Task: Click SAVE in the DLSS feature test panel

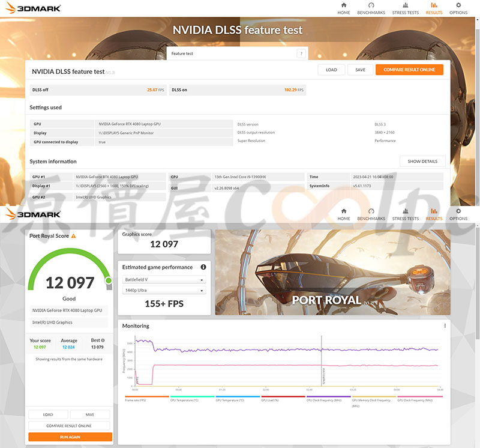Action: pyautogui.click(x=361, y=70)
